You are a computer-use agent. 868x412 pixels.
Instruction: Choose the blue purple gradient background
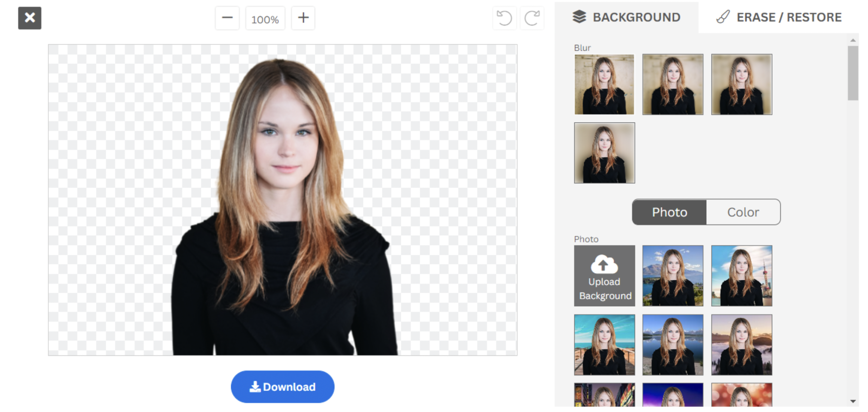pos(673,395)
